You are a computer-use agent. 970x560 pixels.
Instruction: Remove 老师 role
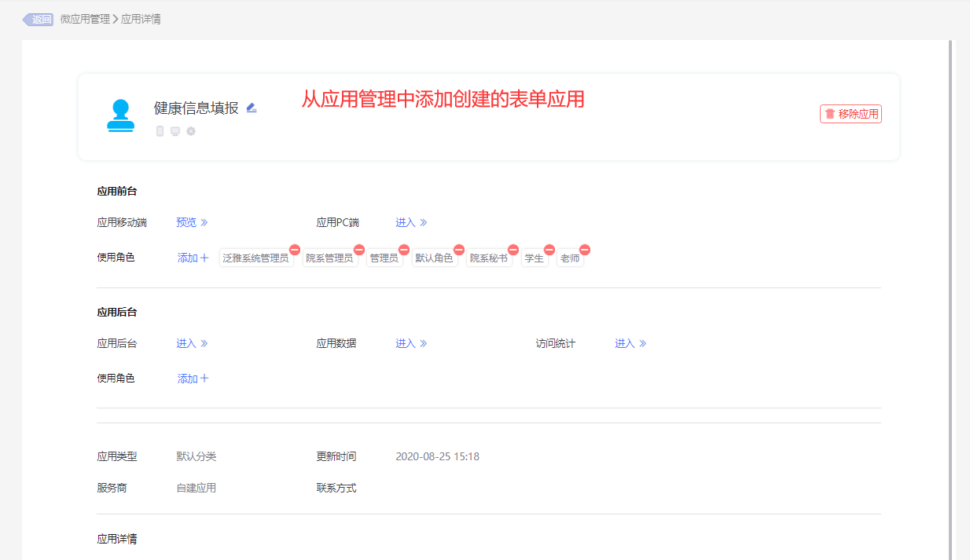[585, 250]
